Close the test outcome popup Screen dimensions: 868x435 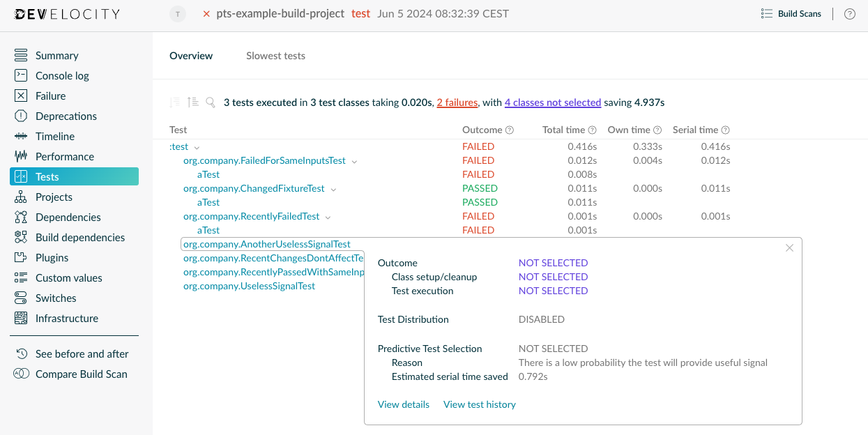coord(789,247)
